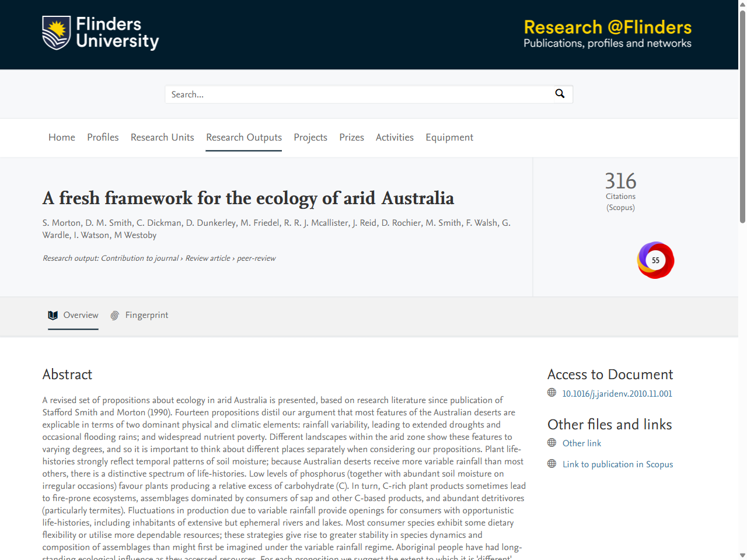Open the DOI link 10.1016/j.jaridenv.2010.11.001
This screenshot has height=560, width=747.
[x=616, y=393]
